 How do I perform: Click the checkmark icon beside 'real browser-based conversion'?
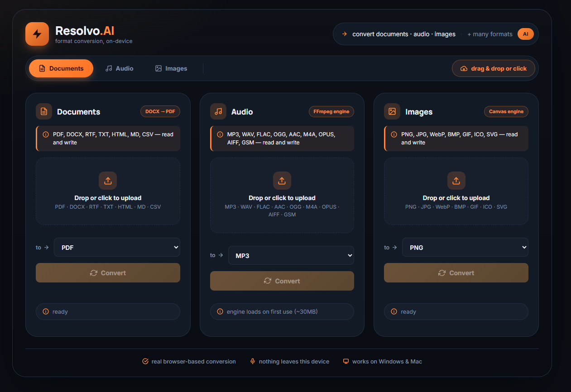pyautogui.click(x=145, y=361)
